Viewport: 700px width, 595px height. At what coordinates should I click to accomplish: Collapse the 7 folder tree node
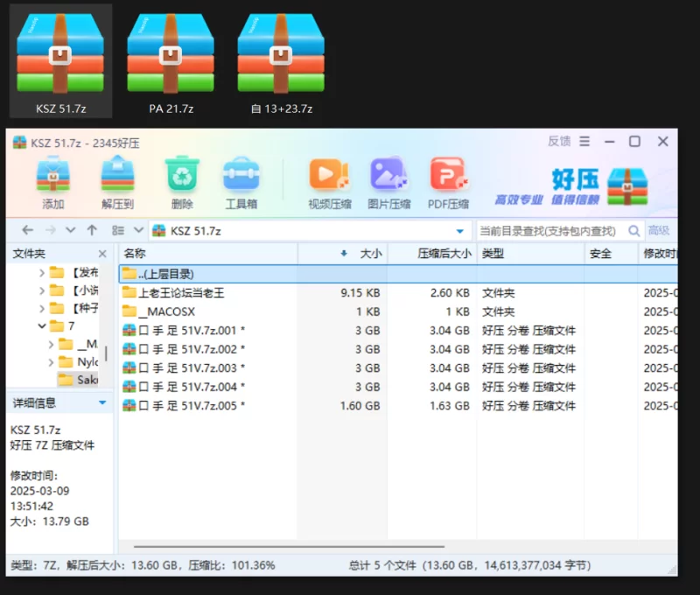(41, 326)
